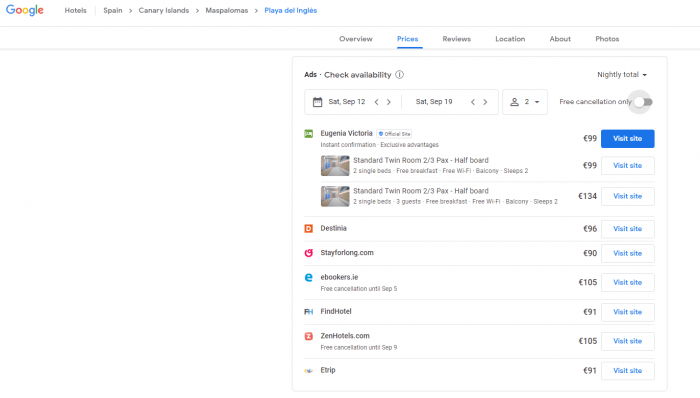Click the guests person icon

click(x=514, y=102)
